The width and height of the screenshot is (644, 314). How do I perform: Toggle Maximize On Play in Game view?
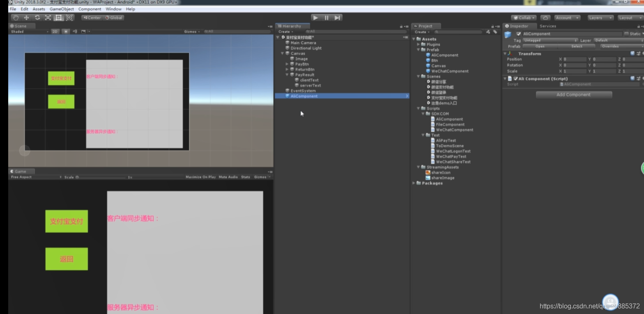coord(200,177)
